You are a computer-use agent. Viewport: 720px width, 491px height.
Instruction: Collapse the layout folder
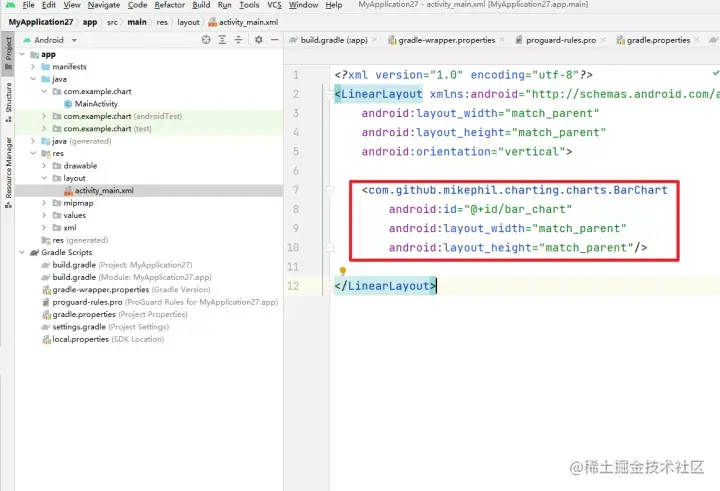click(x=44, y=178)
